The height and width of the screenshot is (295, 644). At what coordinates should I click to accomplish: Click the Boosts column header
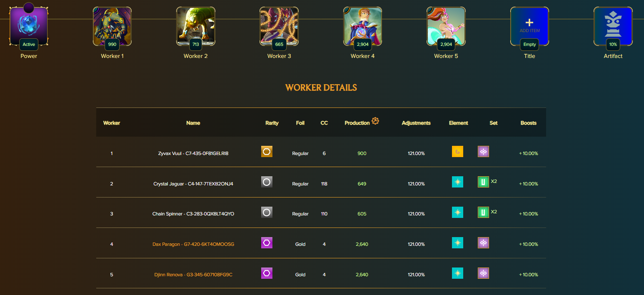(x=528, y=123)
